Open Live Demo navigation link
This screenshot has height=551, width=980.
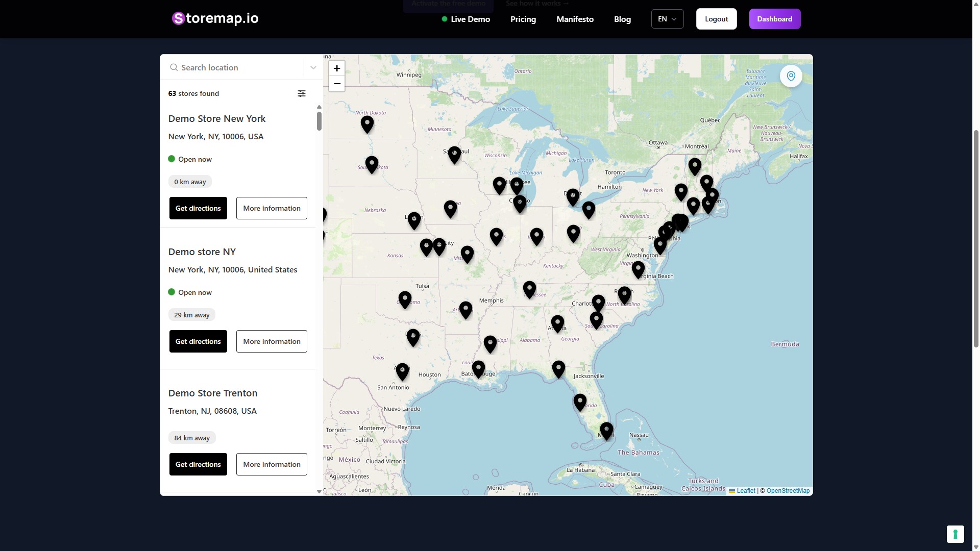point(465,19)
